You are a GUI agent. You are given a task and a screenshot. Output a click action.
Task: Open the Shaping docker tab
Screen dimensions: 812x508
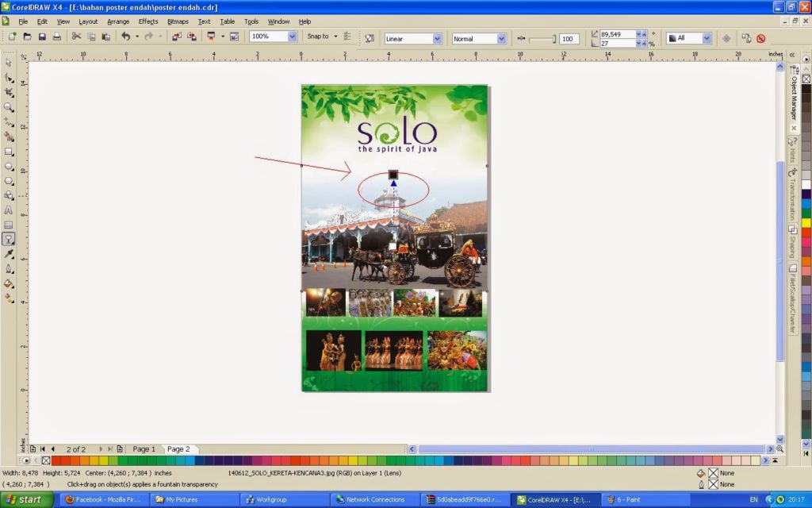point(792,242)
